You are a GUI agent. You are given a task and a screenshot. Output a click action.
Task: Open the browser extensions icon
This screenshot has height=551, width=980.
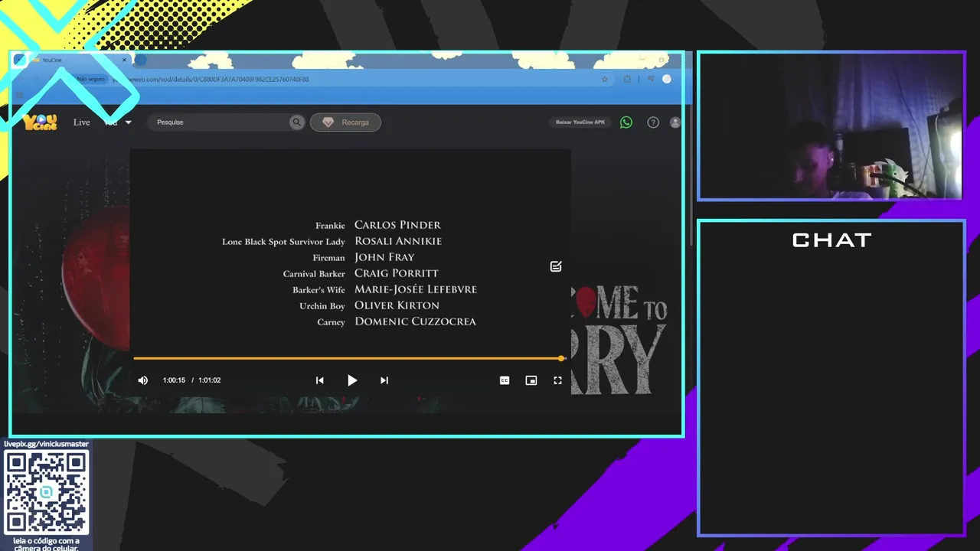click(x=627, y=79)
